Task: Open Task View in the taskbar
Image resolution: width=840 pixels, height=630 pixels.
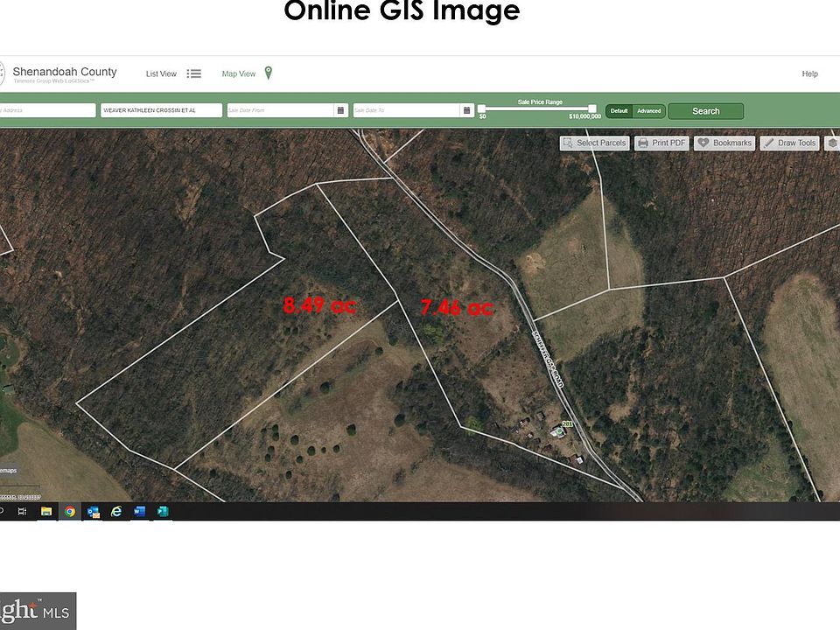Action: (x=23, y=512)
